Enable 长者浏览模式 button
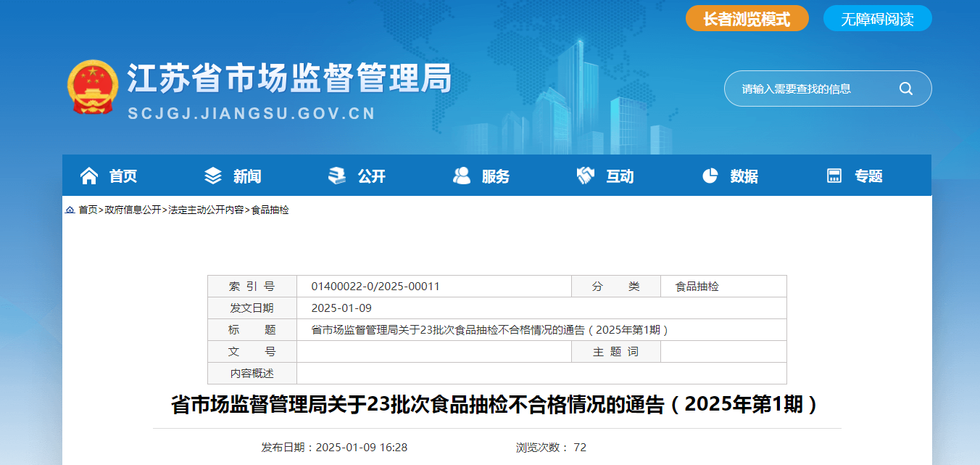This screenshot has height=465, width=980. coord(747,19)
